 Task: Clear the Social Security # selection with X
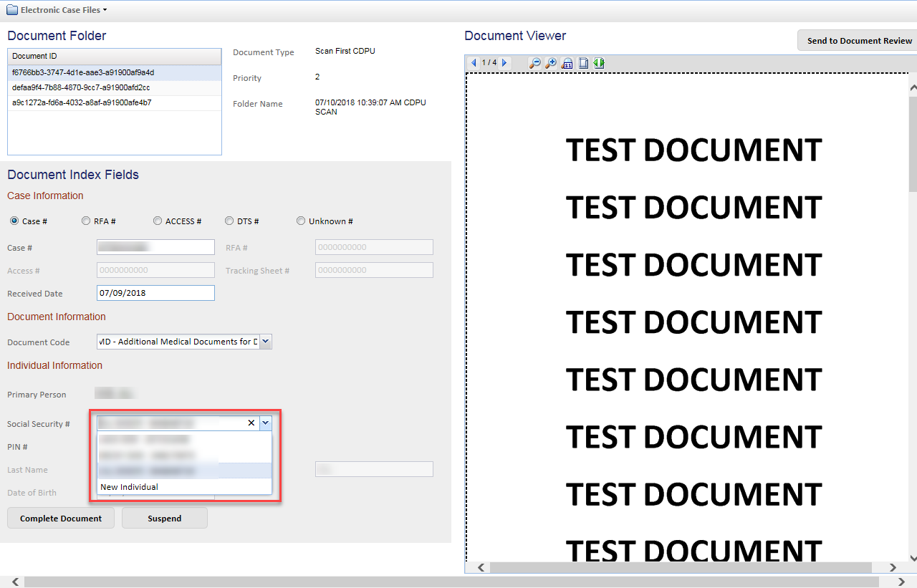(251, 423)
